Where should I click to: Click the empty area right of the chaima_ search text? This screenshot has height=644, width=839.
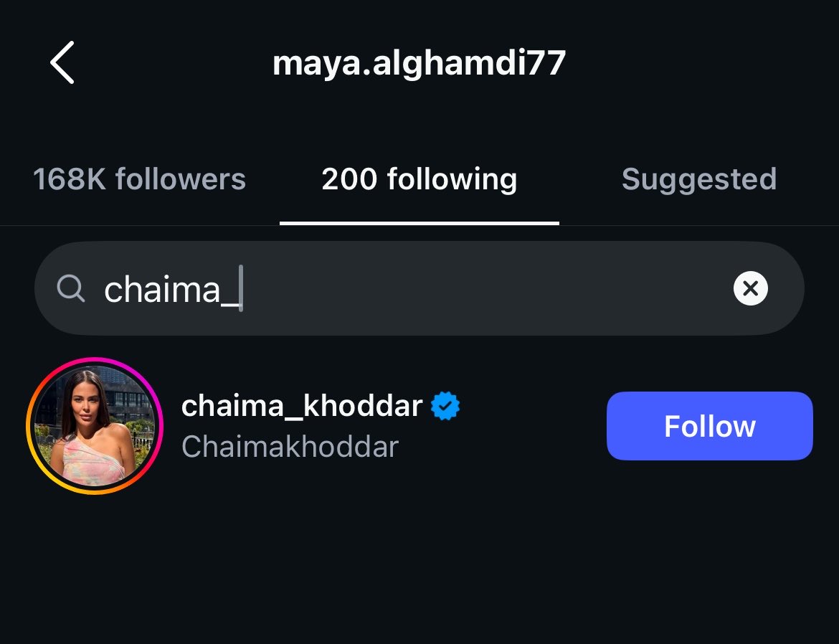(482, 288)
